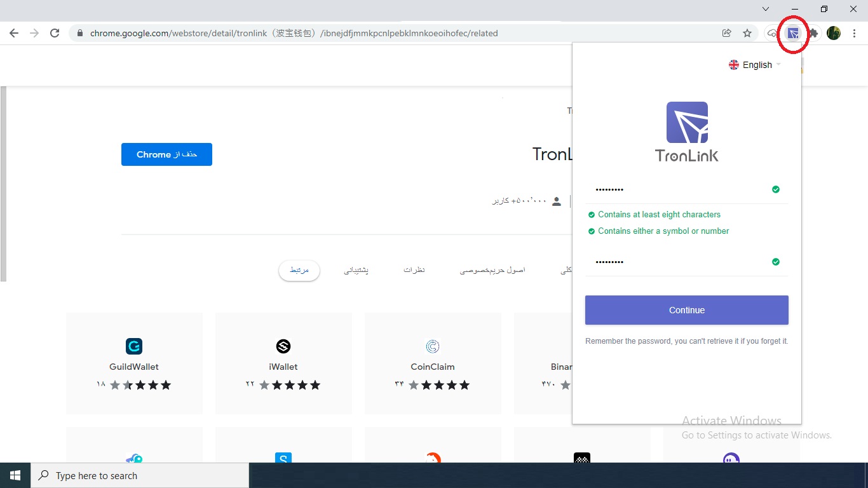Open the Windows Start menu
Image resolution: width=868 pixels, height=488 pixels.
(15, 475)
